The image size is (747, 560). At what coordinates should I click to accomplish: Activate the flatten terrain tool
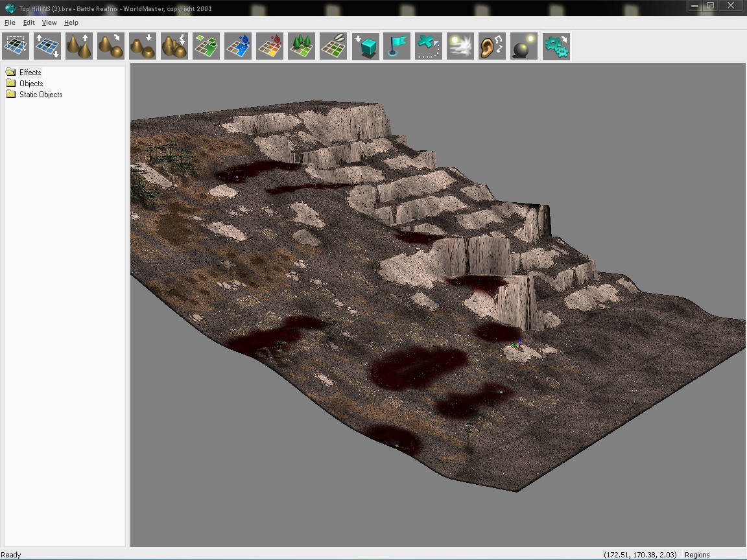click(143, 46)
